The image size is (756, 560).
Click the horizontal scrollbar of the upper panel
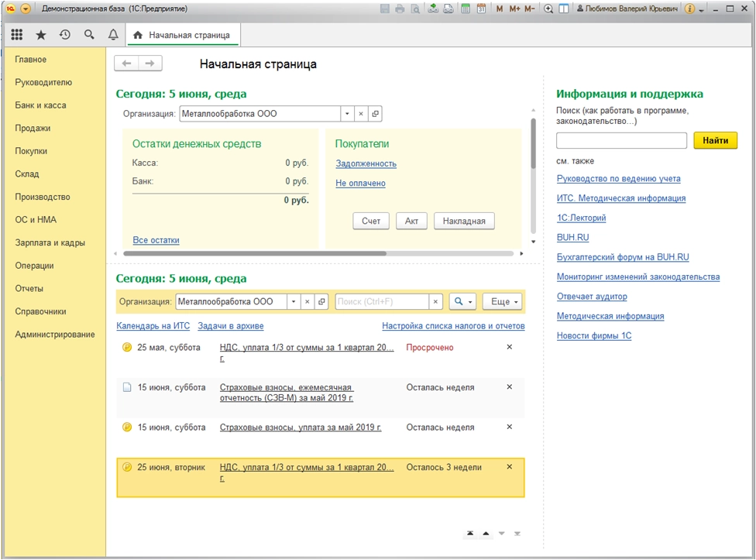click(255, 253)
